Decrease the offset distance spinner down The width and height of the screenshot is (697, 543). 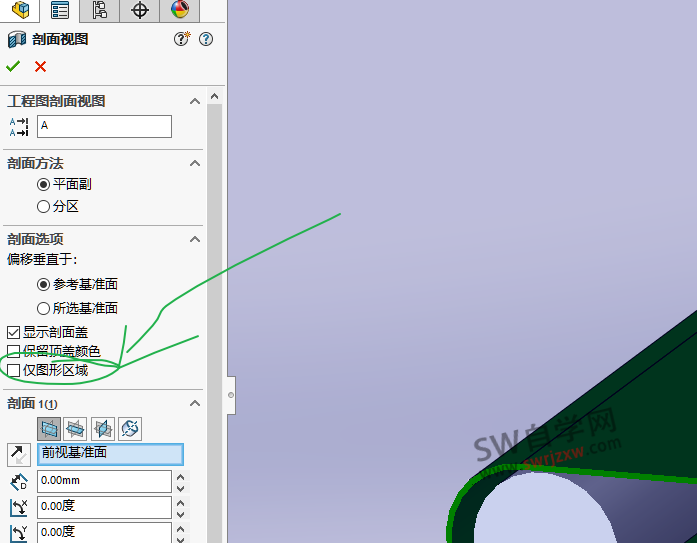[x=180, y=488]
